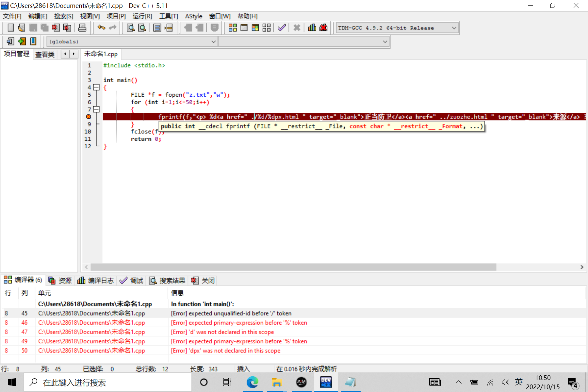Select the 资源 bottom tab

pyautogui.click(x=60, y=280)
